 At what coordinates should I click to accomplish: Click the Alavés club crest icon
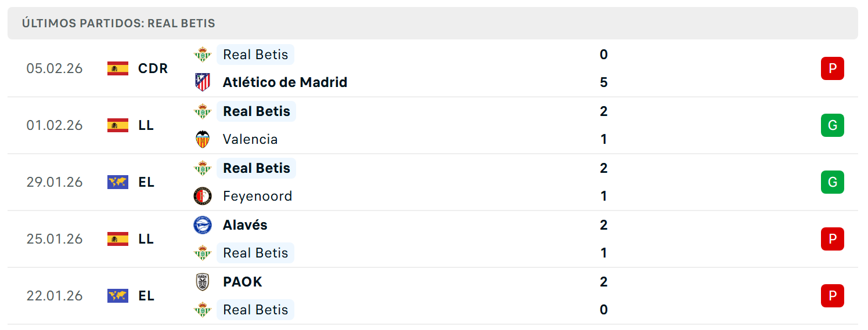click(203, 225)
